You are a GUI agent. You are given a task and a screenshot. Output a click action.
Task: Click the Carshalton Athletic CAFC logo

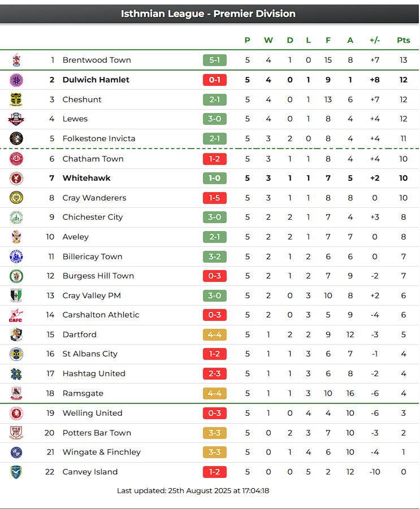point(16,315)
